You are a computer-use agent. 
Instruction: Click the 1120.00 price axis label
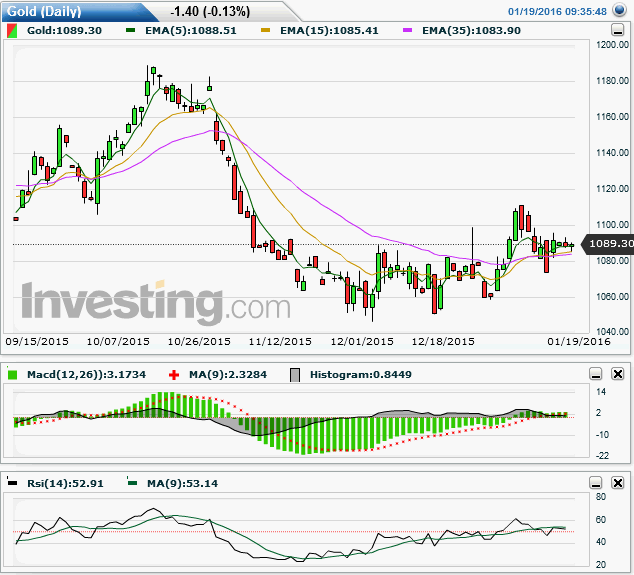click(613, 188)
